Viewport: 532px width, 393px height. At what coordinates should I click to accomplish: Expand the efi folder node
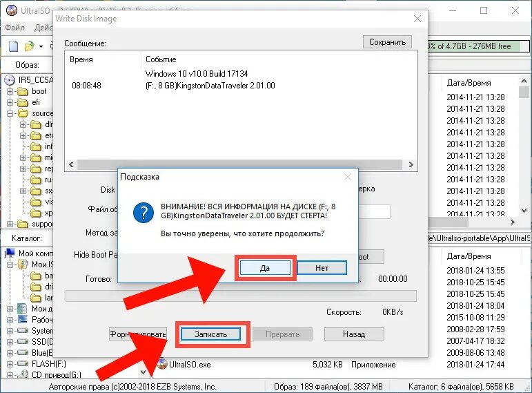coord(10,102)
